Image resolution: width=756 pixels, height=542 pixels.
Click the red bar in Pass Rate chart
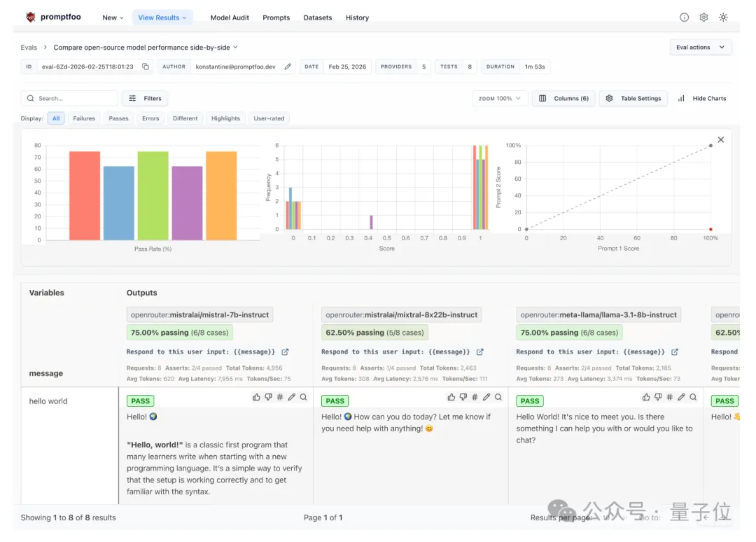tap(85, 196)
